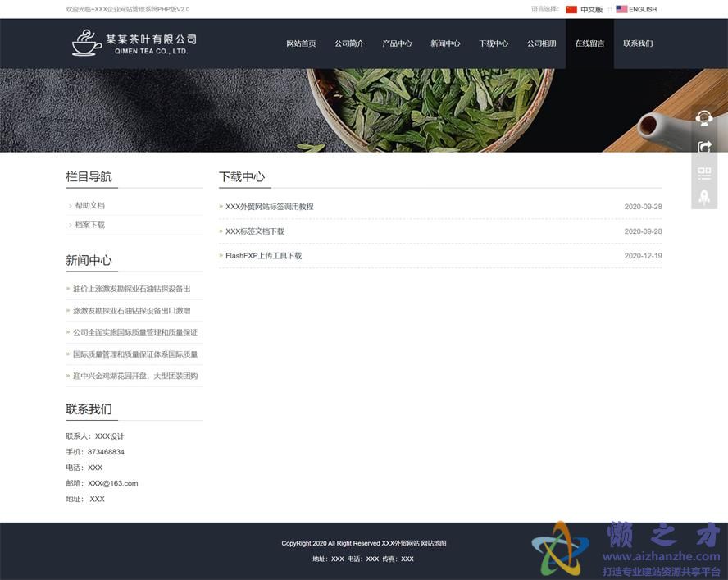
Task: Open the FlashFXP上传工具下载 download entry
Action: pos(264,255)
